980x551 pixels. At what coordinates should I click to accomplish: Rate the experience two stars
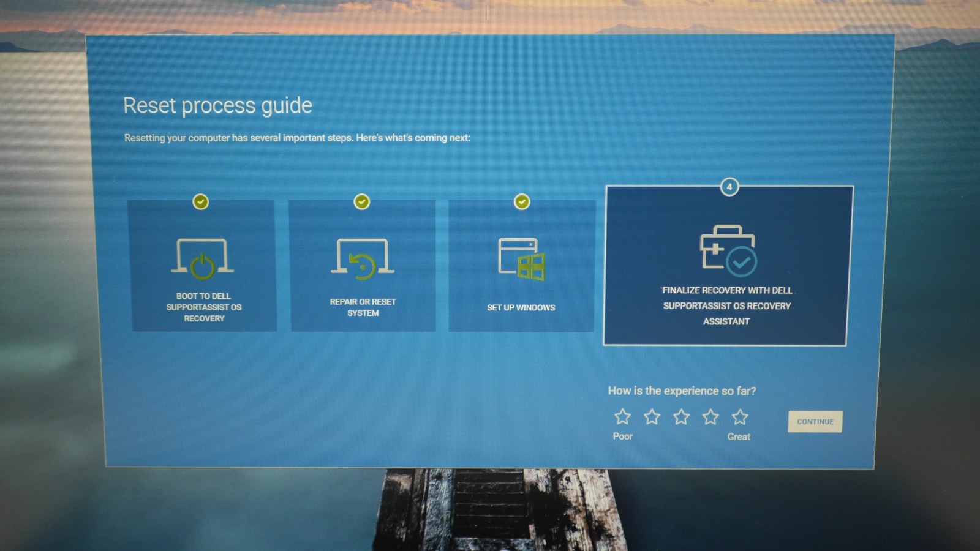(x=652, y=417)
